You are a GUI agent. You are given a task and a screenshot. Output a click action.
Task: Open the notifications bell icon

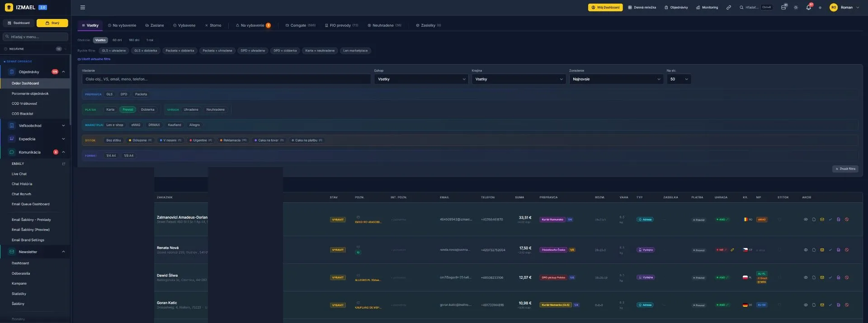[808, 8]
